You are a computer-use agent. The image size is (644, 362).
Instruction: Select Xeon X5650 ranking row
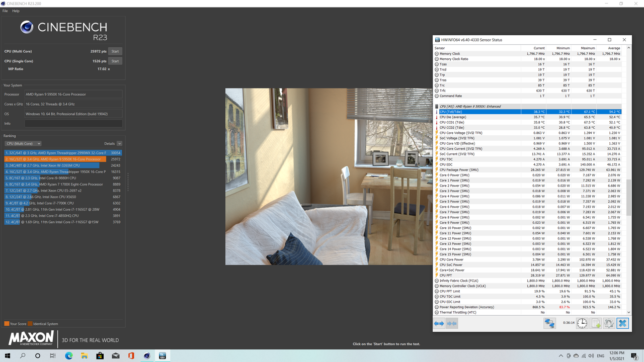pyautogui.click(x=63, y=197)
